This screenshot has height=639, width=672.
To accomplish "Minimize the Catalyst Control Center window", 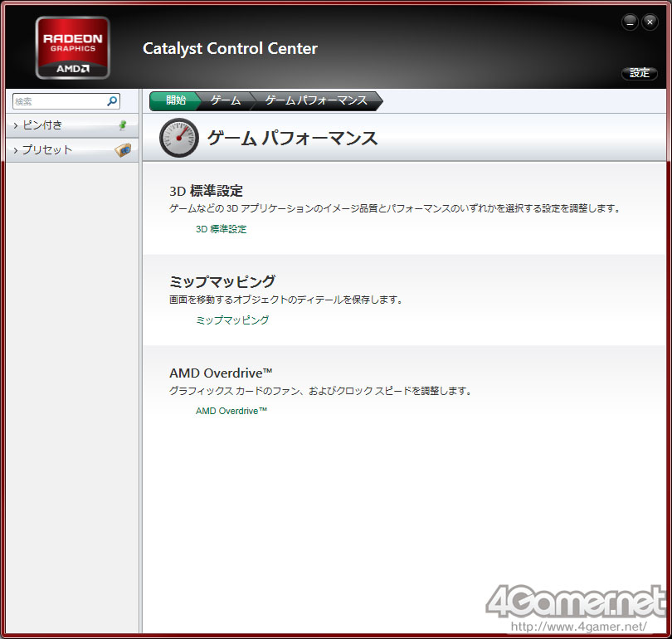I will pos(630,22).
